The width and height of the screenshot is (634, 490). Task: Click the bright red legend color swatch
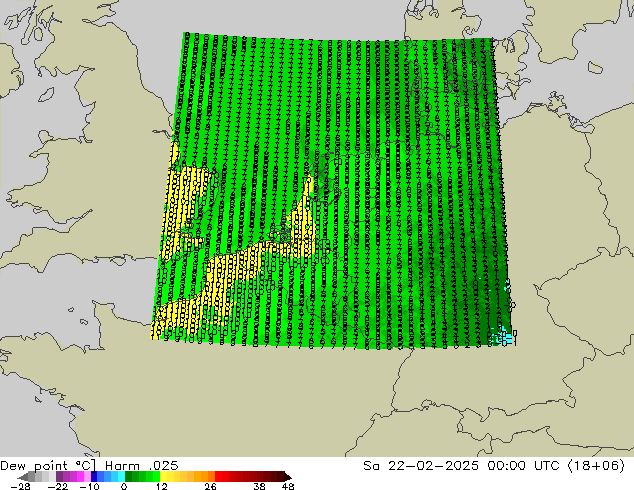[218, 476]
